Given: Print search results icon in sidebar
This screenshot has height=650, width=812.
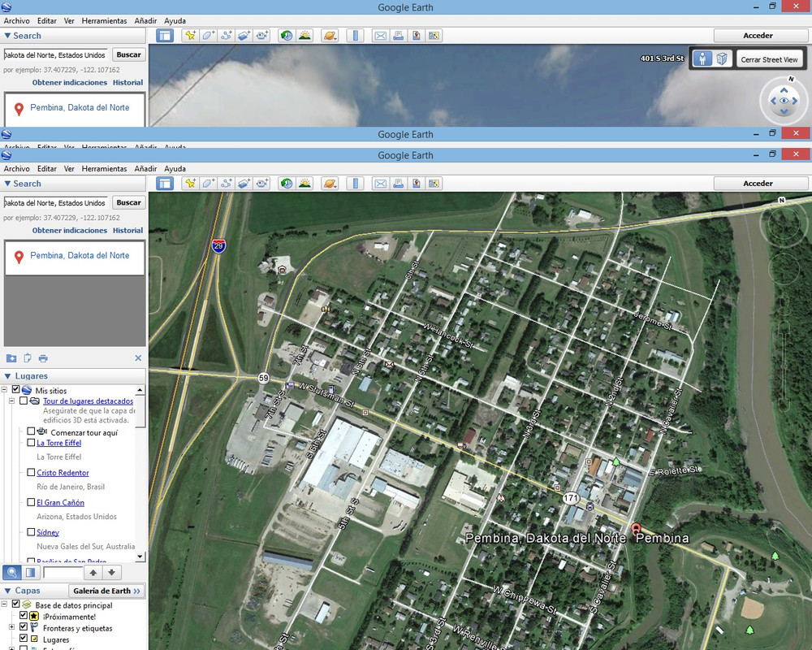Looking at the screenshot, I should pyautogui.click(x=43, y=358).
